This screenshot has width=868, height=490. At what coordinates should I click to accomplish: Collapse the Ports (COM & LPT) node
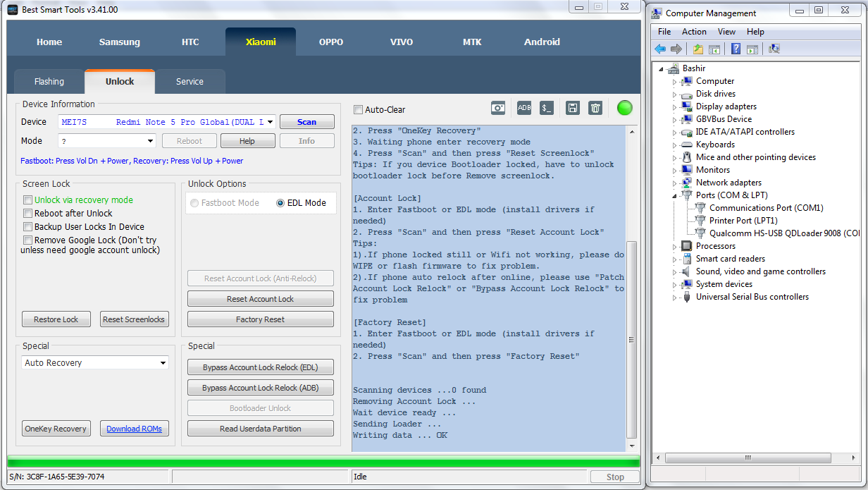tap(674, 196)
